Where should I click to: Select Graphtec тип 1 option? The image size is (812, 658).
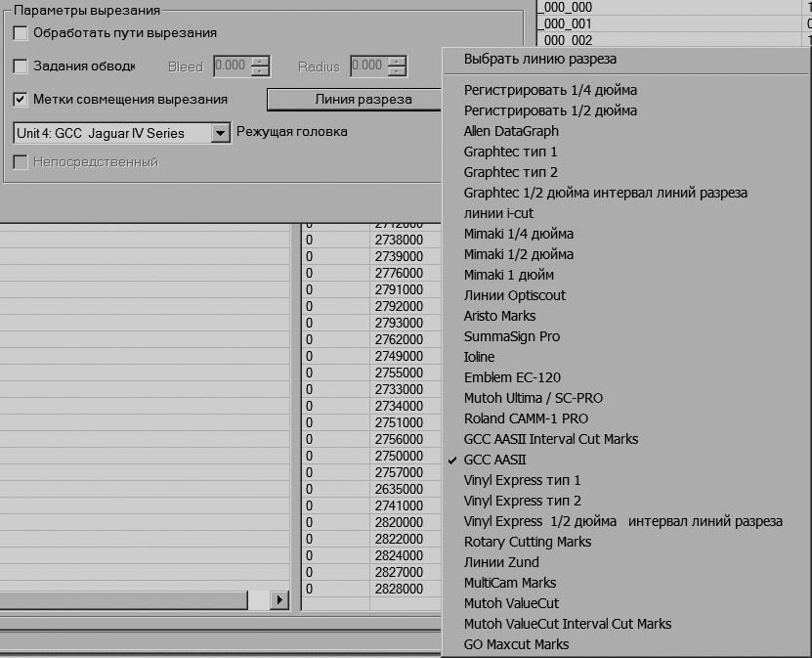510,152
